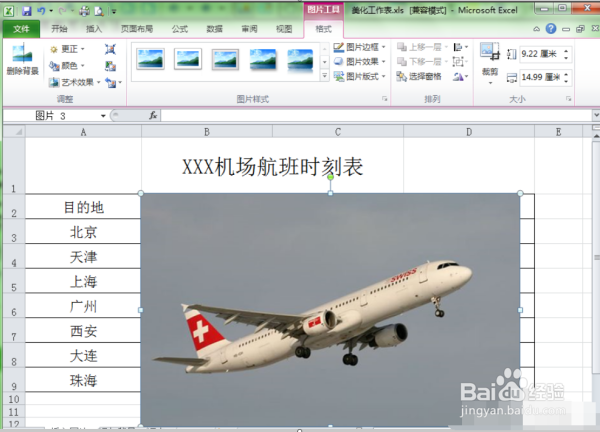Viewport: 600px width, 432px height.
Task: Open the Rotate objects icon menu
Action: pyautogui.click(x=460, y=77)
